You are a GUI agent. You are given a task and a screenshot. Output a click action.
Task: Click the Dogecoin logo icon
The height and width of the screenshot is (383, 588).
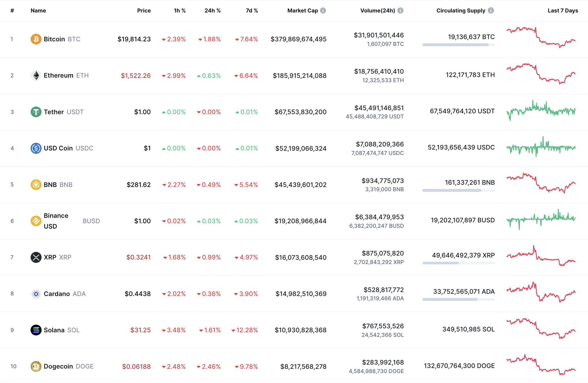point(36,366)
